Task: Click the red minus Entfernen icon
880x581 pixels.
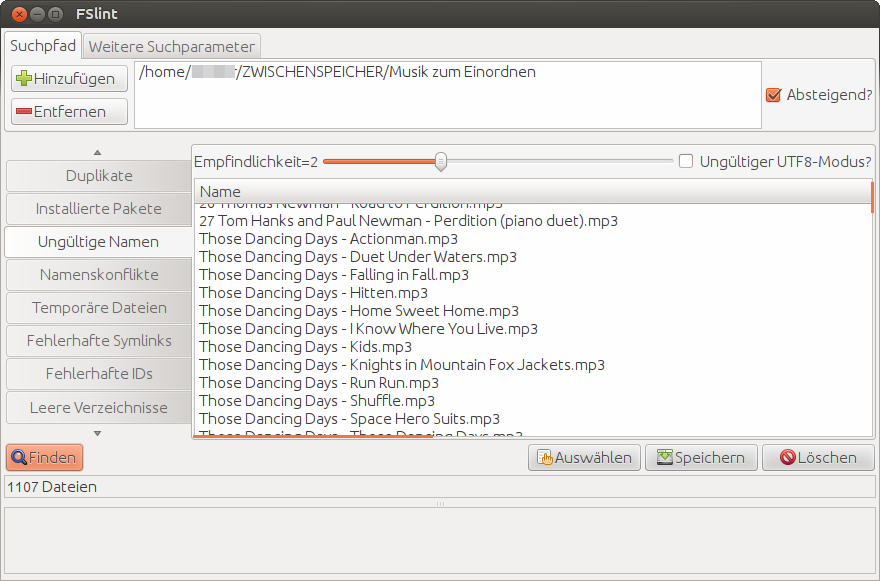Action: pos(24,112)
